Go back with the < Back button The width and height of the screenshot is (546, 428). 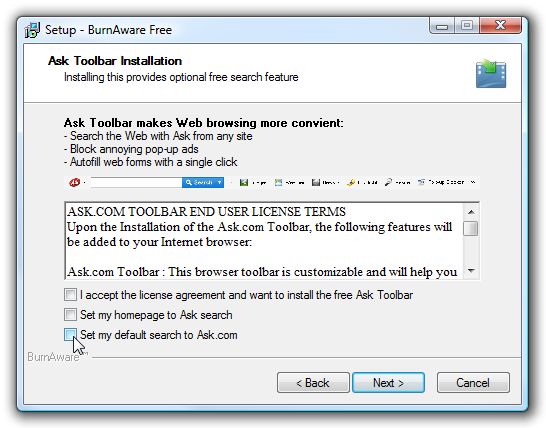(x=313, y=383)
